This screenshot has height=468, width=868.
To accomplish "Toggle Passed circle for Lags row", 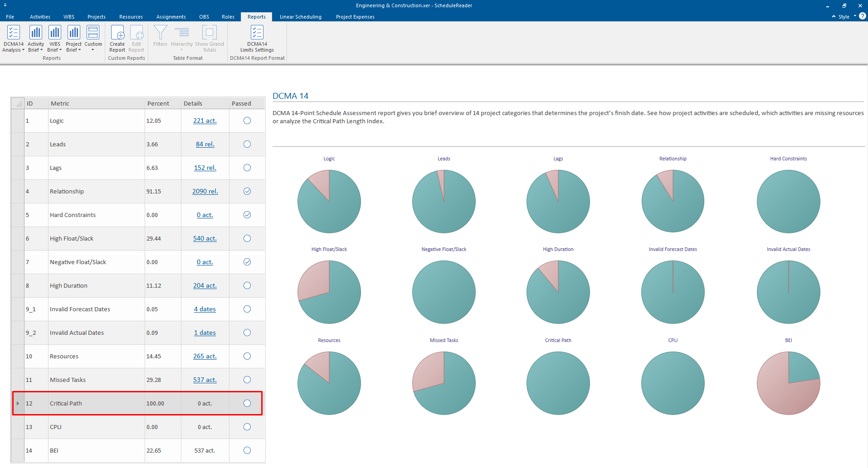I will (247, 168).
